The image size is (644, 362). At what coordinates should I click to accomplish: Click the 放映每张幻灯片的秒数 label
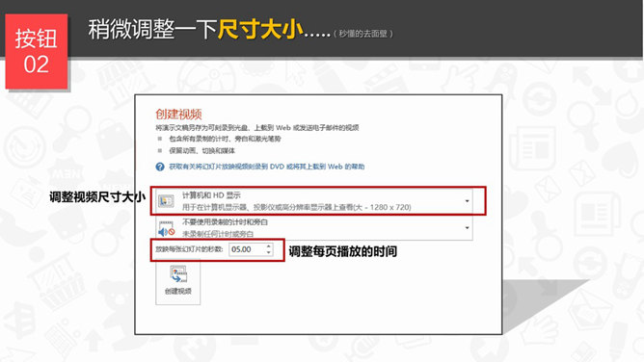(x=189, y=249)
